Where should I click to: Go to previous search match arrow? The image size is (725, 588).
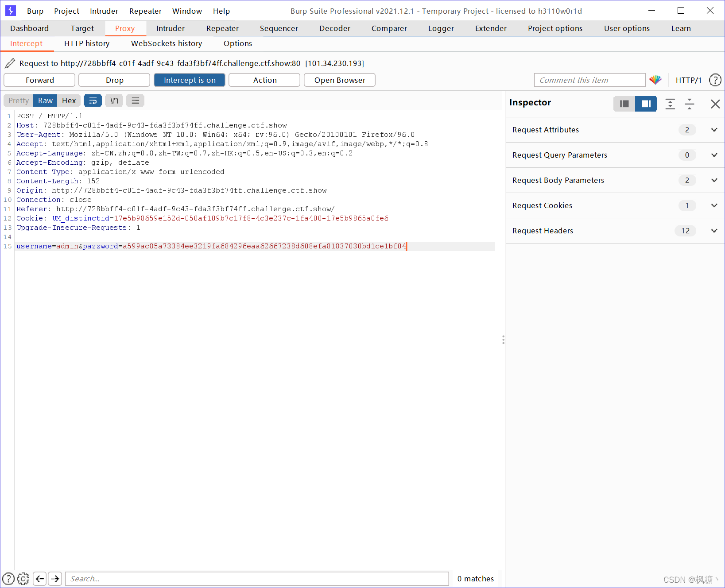40,579
